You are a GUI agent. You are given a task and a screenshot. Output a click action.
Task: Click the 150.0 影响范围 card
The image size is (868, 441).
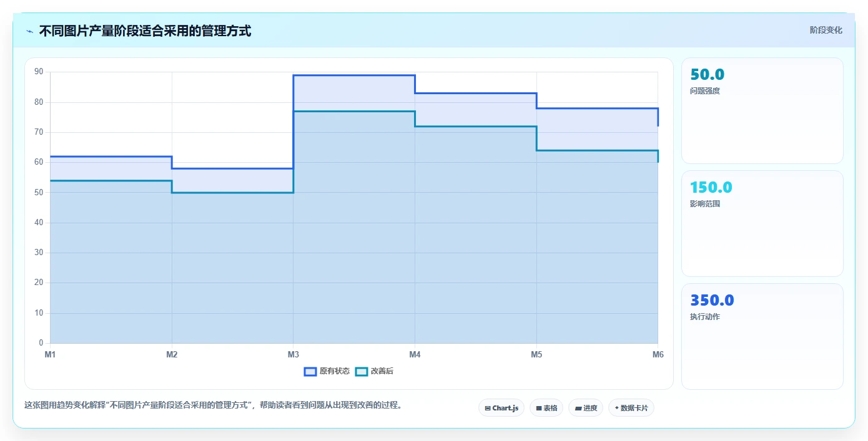coord(762,223)
